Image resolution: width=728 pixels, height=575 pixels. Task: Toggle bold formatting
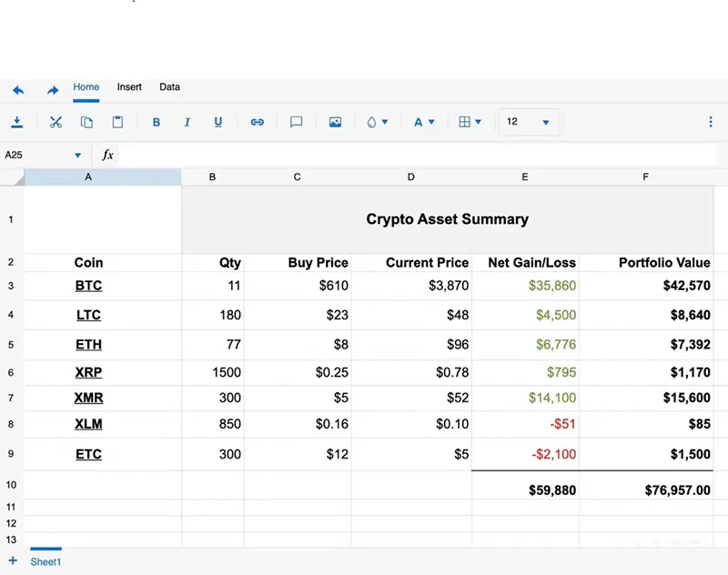pos(157,122)
